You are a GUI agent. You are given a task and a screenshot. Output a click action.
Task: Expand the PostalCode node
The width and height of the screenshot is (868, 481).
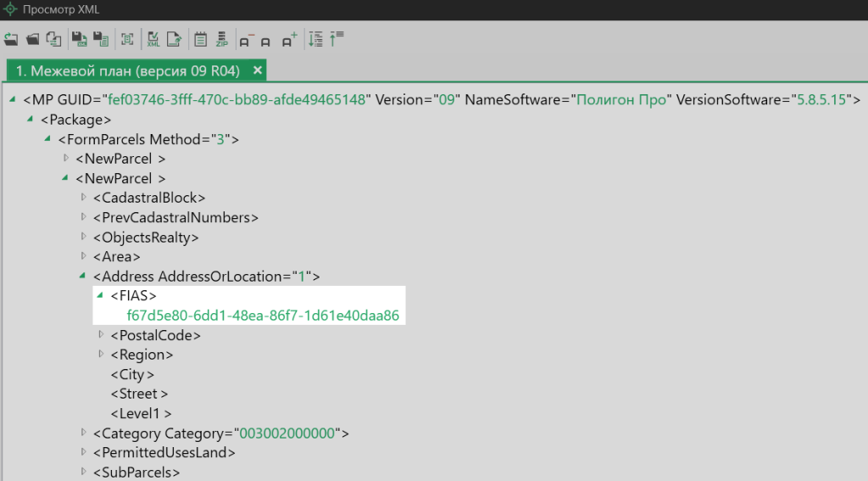(100, 334)
